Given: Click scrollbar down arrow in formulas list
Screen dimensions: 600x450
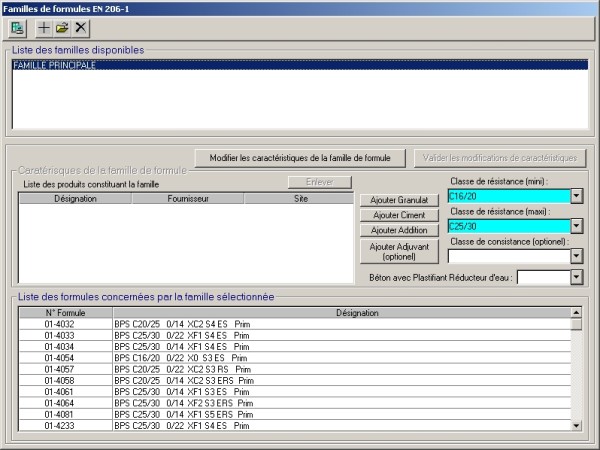Looking at the screenshot, I should (x=576, y=425).
